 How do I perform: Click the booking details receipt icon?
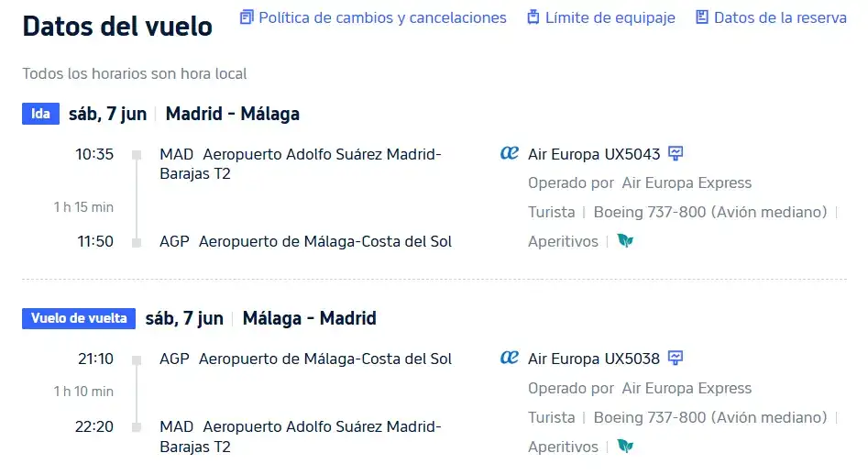(701, 17)
